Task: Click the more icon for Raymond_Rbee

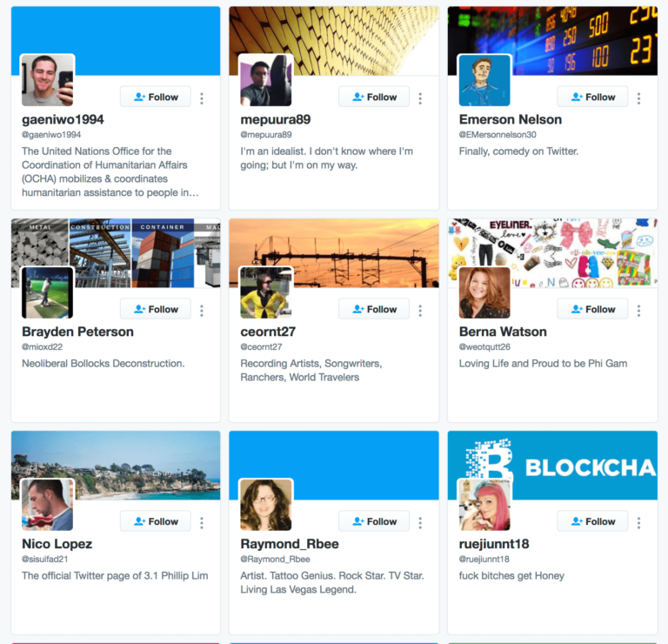Action: 420,523
